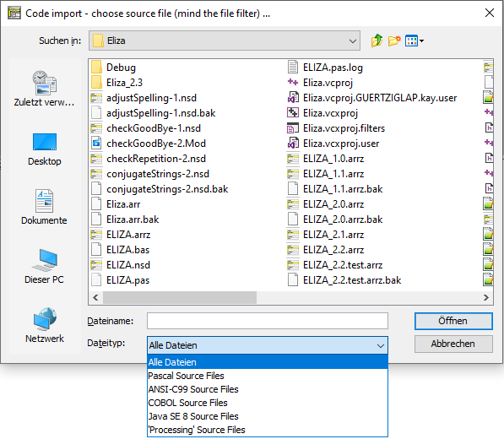The image size is (504, 439).
Task: Click icon of Eliza.vcxproj.filters file
Action: coord(293,128)
